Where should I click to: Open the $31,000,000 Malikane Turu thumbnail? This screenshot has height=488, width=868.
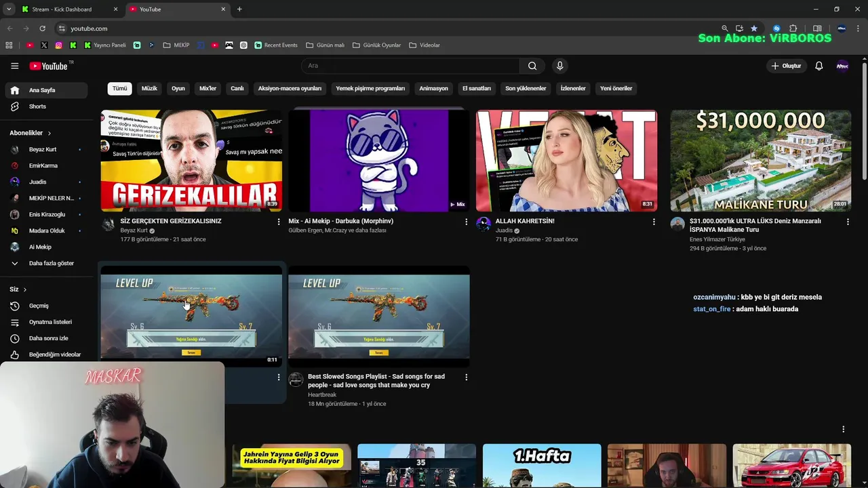(761, 161)
